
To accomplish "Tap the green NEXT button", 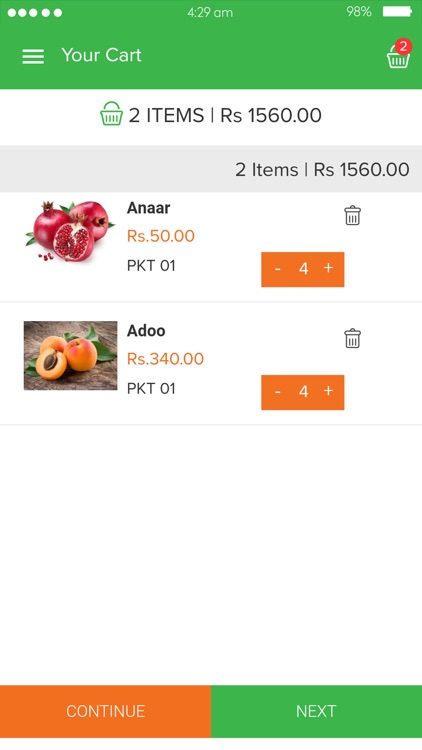I will (316, 711).
